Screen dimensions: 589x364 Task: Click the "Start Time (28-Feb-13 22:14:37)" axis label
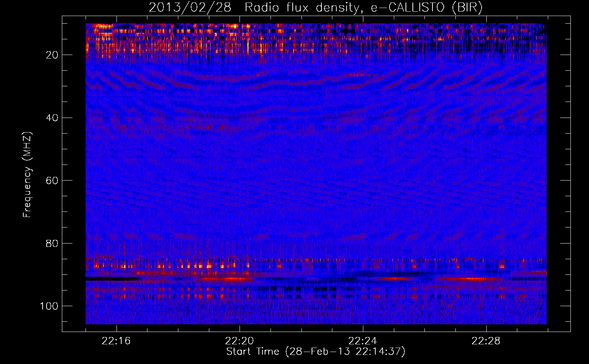pos(316,352)
